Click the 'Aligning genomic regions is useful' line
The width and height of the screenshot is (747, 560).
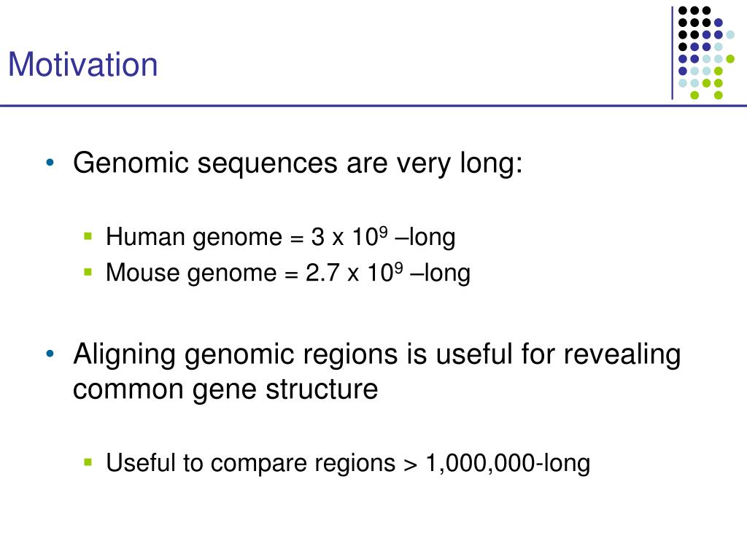click(x=377, y=355)
